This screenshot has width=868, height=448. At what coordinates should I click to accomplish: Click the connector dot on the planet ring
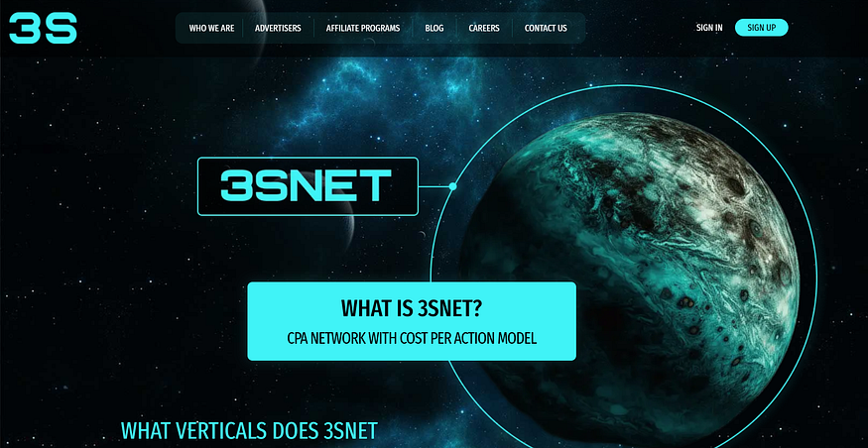pyautogui.click(x=452, y=186)
